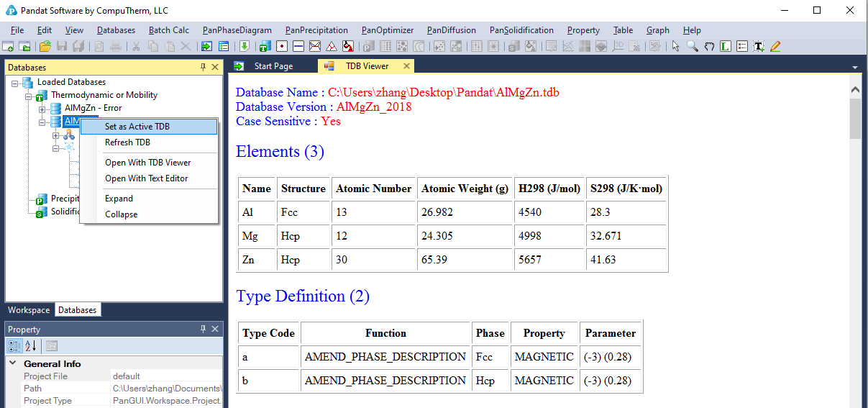The width and height of the screenshot is (868, 408).
Task: Click the Liquidus Projection triangle icon
Action: [x=332, y=46]
